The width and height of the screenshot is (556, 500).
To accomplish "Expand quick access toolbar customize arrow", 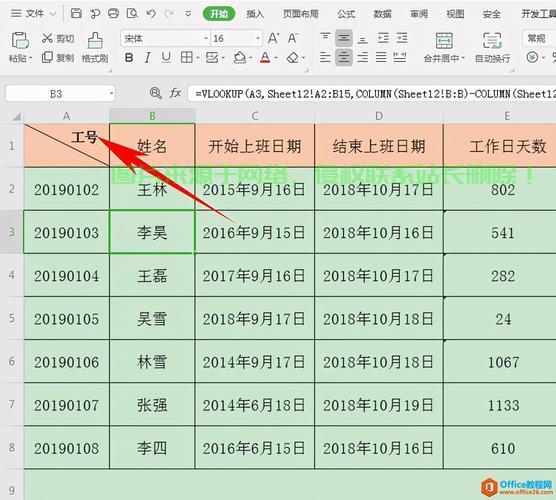I will pyautogui.click(x=188, y=14).
